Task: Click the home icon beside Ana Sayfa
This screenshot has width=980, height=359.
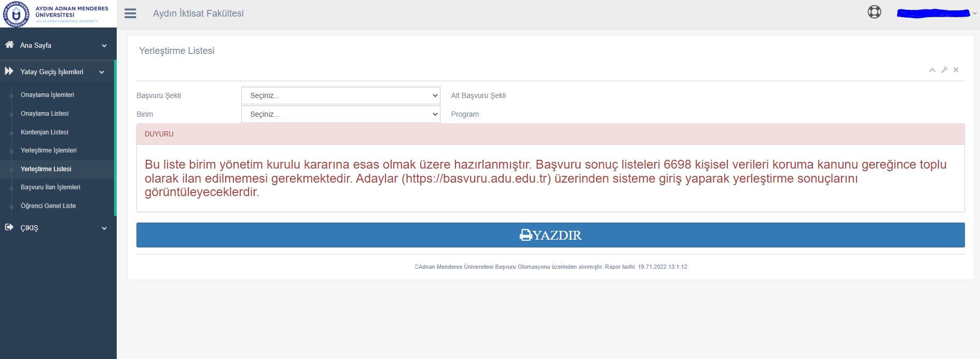Action: (9, 45)
